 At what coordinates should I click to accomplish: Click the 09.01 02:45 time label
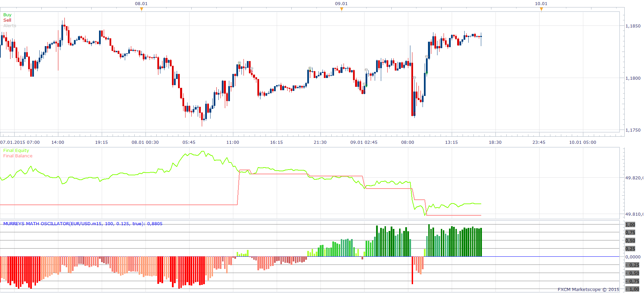point(364,142)
